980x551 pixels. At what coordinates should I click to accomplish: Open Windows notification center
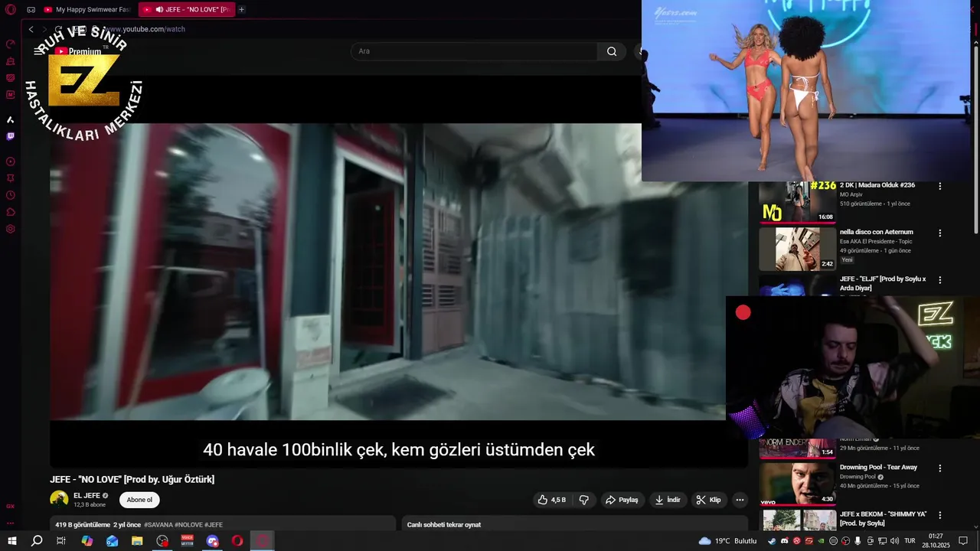(x=964, y=541)
